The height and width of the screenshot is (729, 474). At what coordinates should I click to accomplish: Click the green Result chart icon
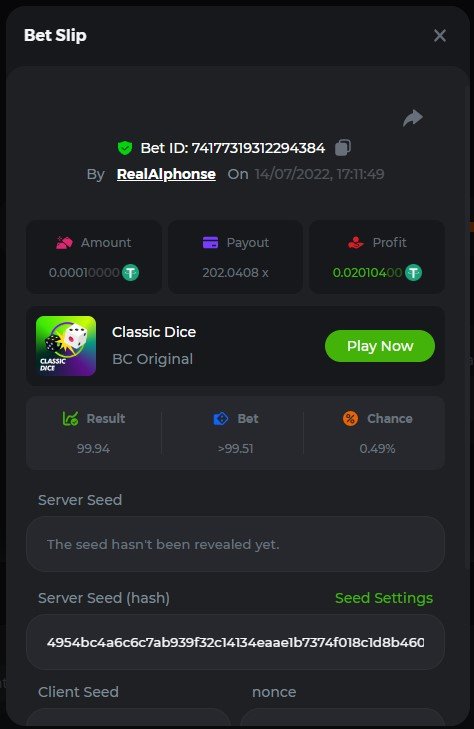click(70, 418)
